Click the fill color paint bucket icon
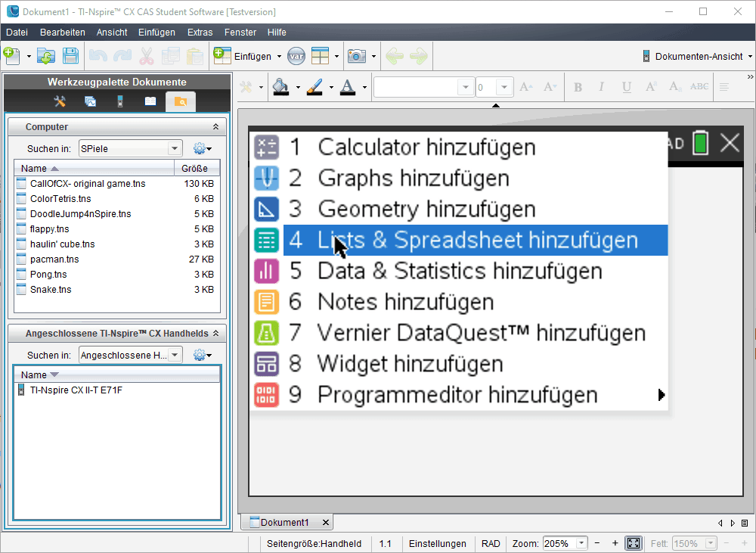756x553 pixels. pyautogui.click(x=280, y=87)
